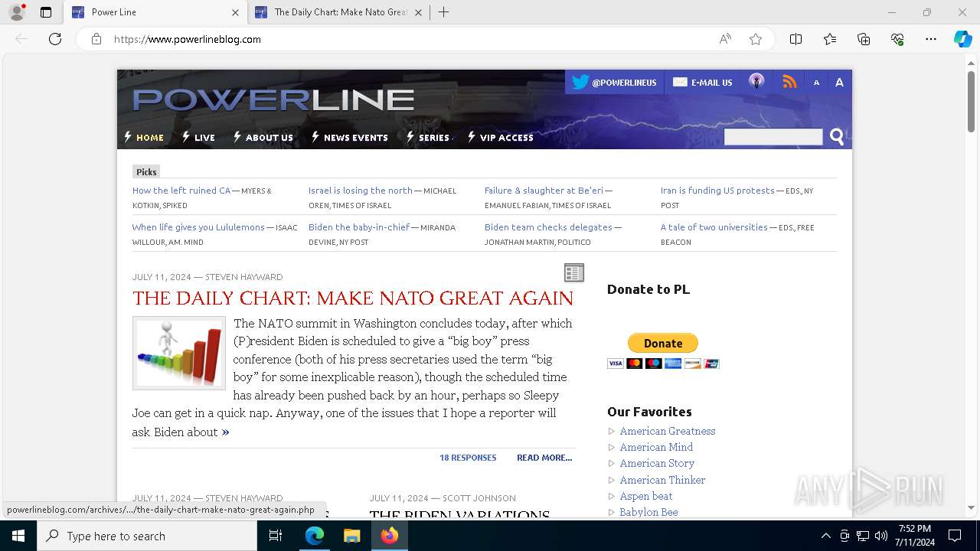Image resolution: width=980 pixels, height=551 pixels.
Task: Click the POWERLINE logo
Action: pyautogui.click(x=273, y=99)
